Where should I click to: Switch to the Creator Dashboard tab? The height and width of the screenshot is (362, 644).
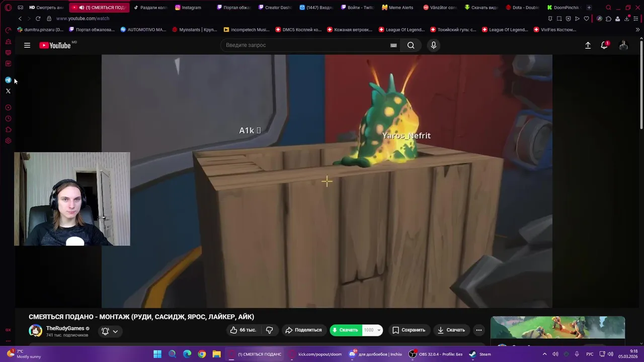[274, 8]
